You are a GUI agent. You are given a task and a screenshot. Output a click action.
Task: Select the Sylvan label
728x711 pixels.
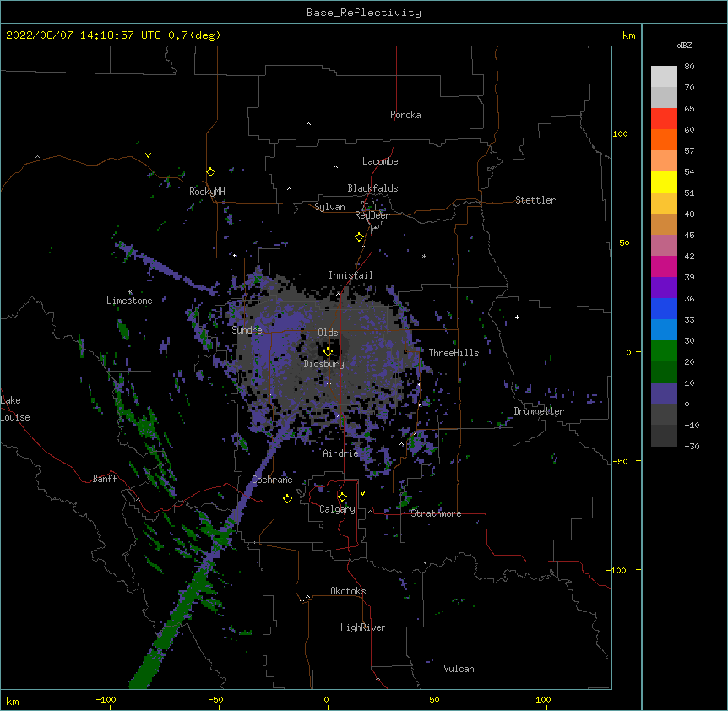pyautogui.click(x=329, y=207)
